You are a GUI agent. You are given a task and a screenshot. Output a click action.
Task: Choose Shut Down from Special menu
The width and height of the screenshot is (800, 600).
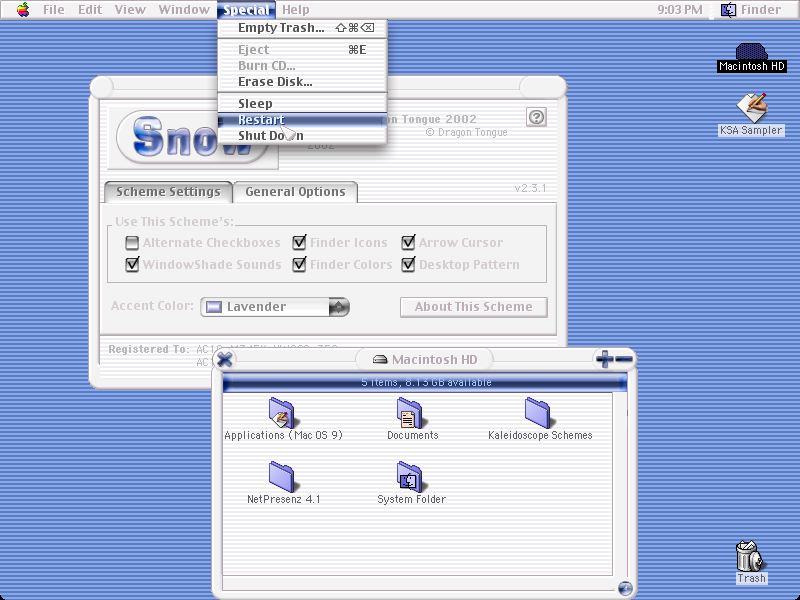(303, 136)
